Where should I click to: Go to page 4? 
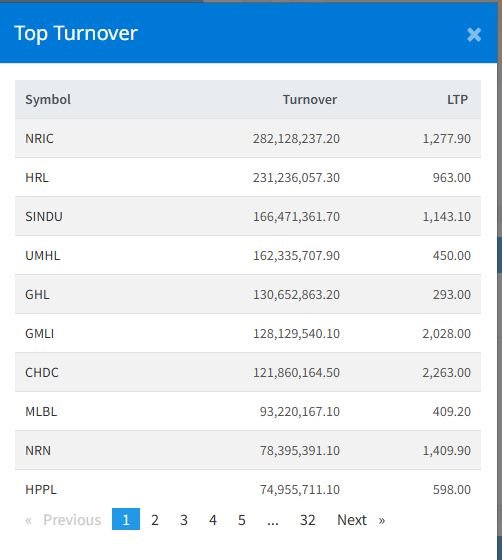pyautogui.click(x=213, y=520)
